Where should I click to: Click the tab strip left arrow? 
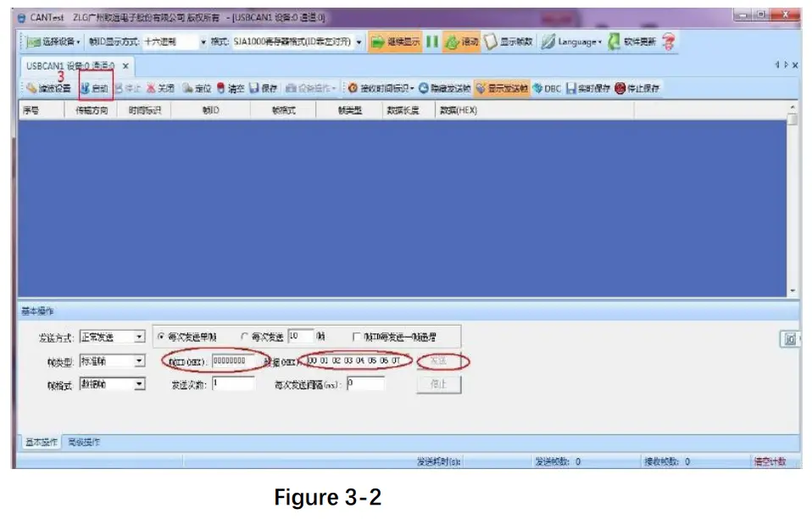point(777,64)
